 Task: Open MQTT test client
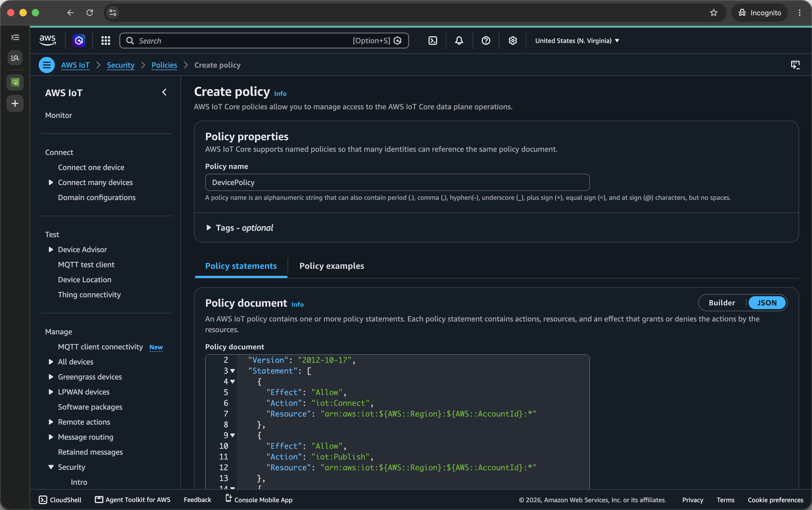pos(86,265)
